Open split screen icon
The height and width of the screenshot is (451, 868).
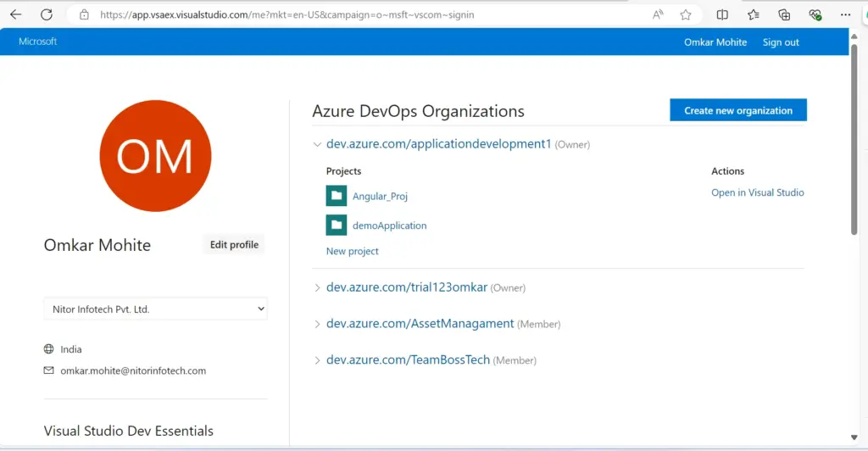tap(722, 15)
